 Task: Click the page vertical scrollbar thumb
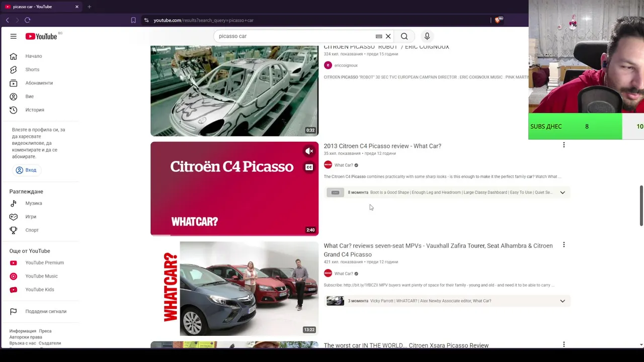pyautogui.click(x=641, y=206)
